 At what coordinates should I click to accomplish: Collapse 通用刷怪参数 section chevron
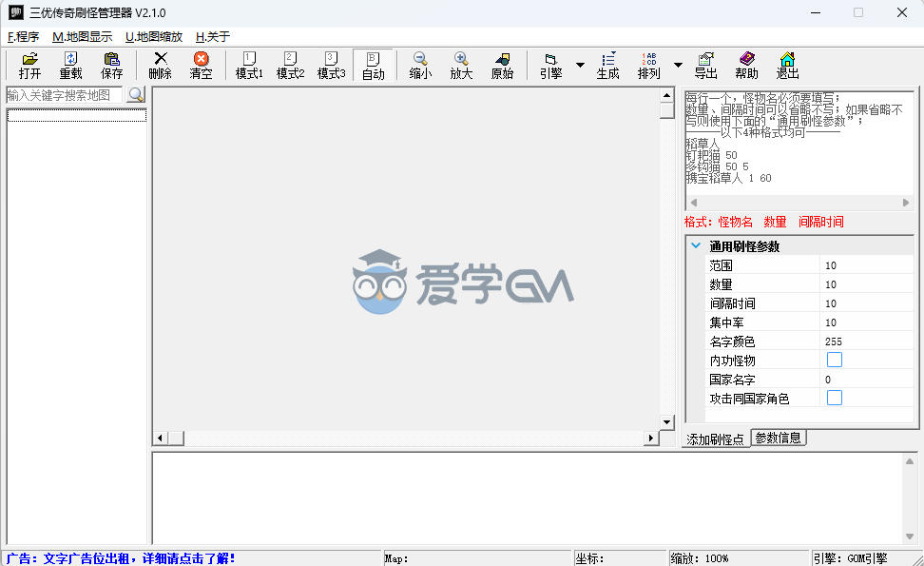(x=696, y=245)
